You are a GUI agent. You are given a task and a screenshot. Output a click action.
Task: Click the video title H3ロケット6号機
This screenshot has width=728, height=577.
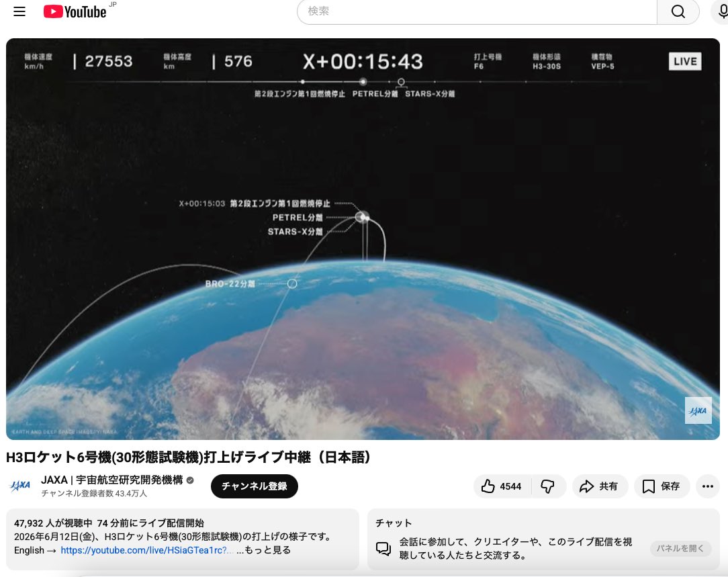(188, 457)
